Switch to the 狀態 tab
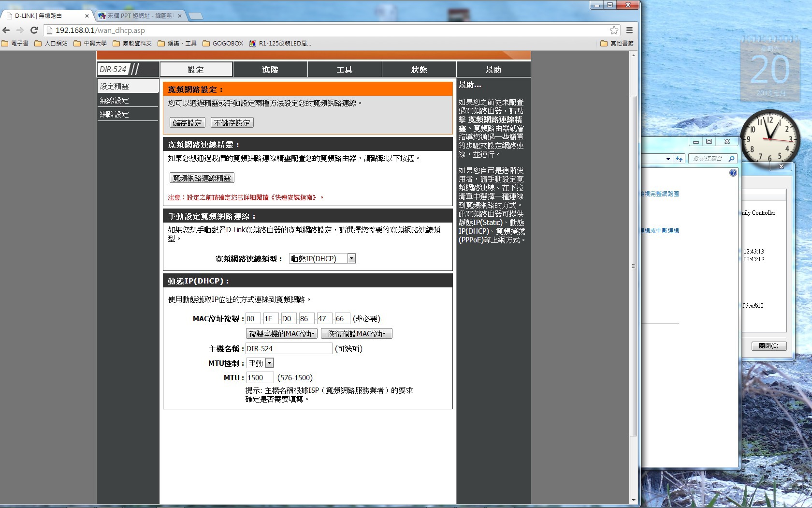 tap(419, 70)
